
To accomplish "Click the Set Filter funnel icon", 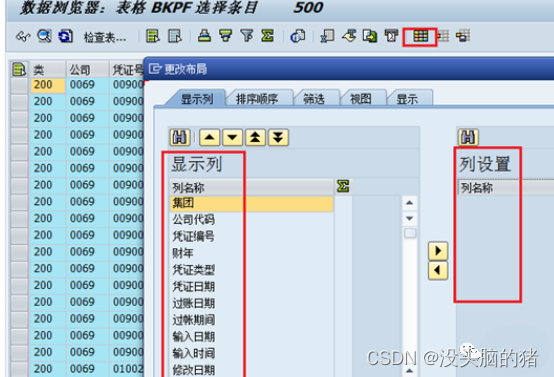I will (x=247, y=36).
